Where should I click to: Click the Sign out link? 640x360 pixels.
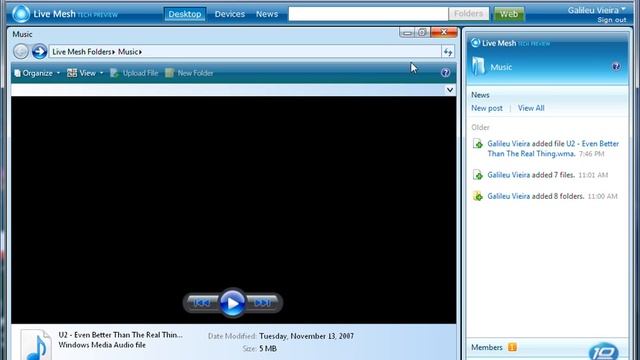click(611, 20)
